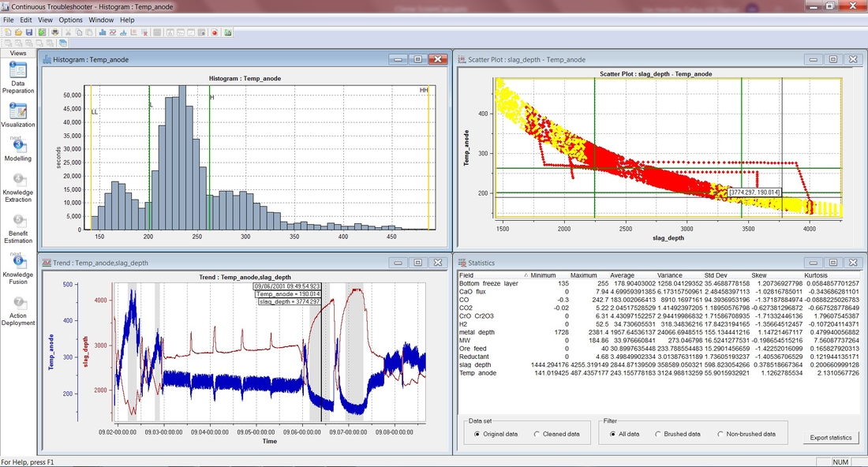868x467 pixels.
Task: Sort statistics by Field column header
Action: click(493, 275)
